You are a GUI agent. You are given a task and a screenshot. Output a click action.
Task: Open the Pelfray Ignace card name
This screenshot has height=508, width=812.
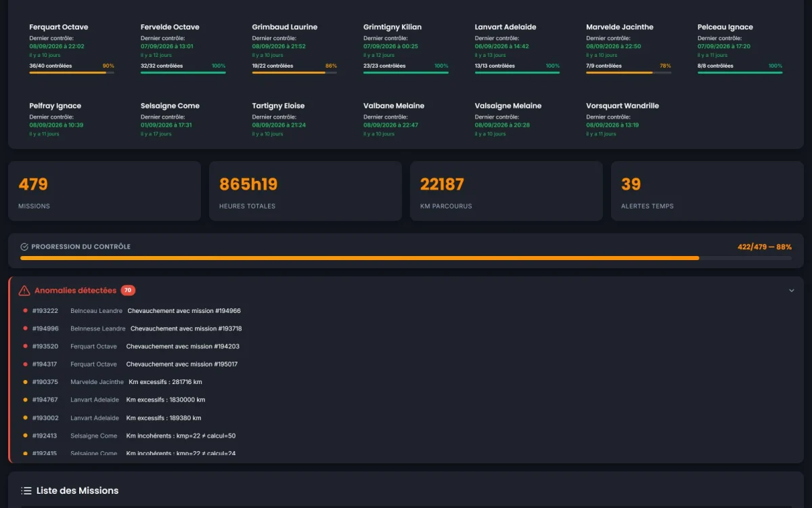click(x=55, y=106)
